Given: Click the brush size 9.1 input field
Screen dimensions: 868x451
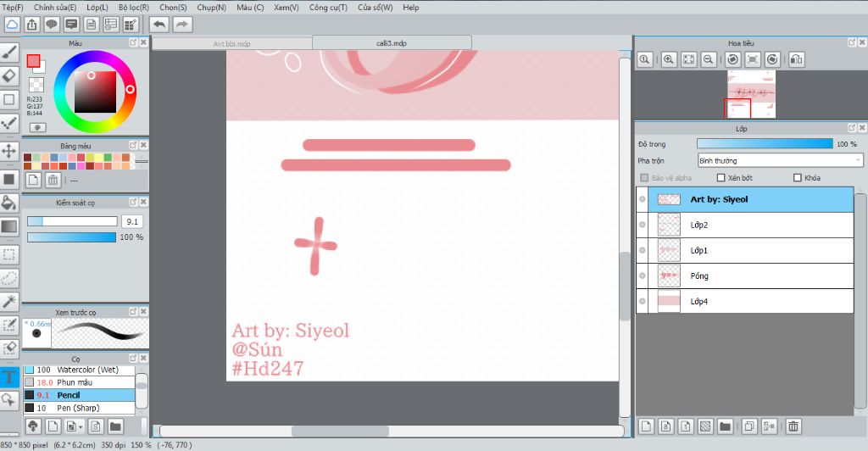Looking at the screenshot, I should [131, 221].
